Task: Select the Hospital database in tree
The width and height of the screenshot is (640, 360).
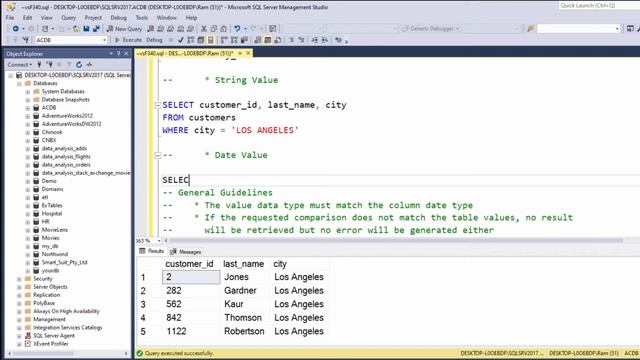Action: click(52, 213)
